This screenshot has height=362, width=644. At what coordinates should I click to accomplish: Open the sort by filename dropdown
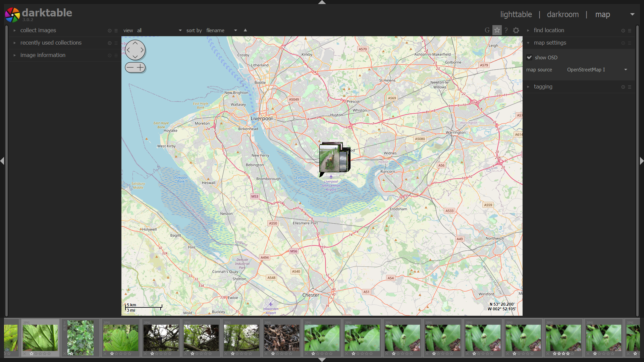(222, 31)
